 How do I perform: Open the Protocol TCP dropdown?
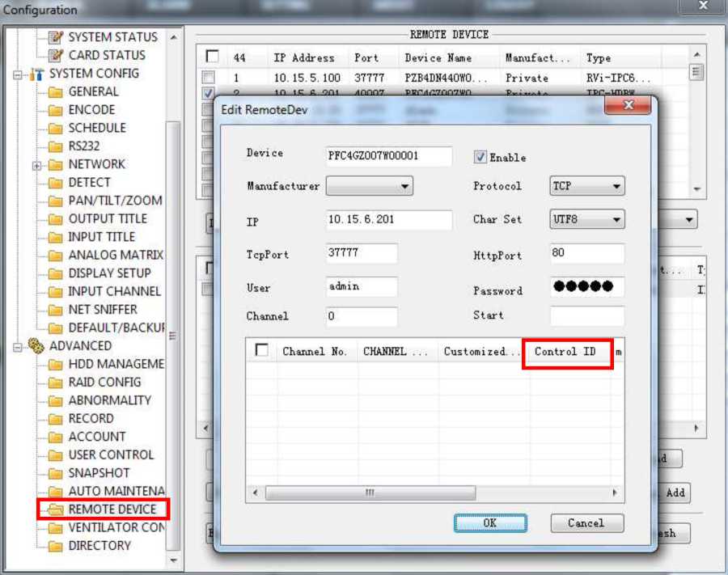click(586, 187)
